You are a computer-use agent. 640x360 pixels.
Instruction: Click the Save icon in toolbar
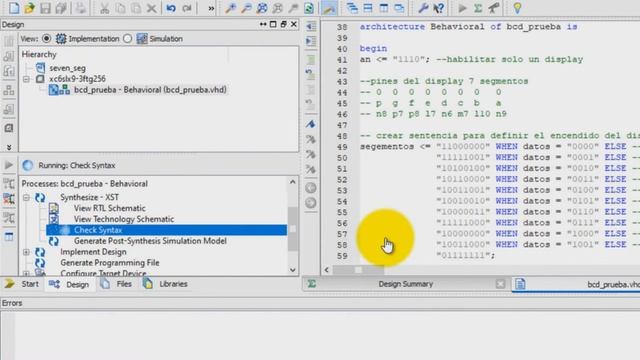click(45, 8)
